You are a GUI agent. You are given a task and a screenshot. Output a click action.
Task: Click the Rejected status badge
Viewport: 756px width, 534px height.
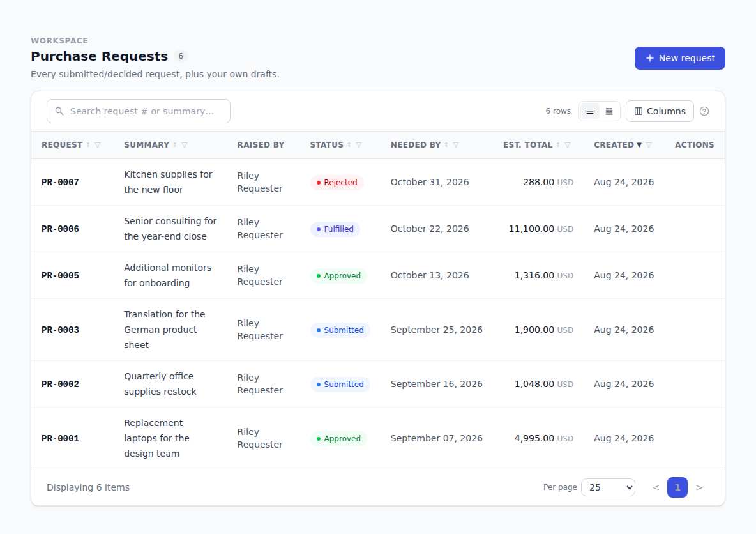[336, 182]
